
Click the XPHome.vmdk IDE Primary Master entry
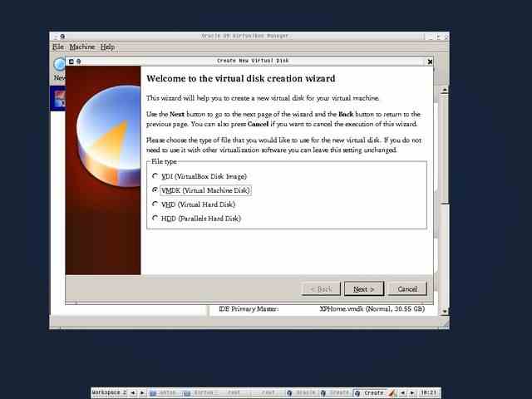click(x=372, y=308)
